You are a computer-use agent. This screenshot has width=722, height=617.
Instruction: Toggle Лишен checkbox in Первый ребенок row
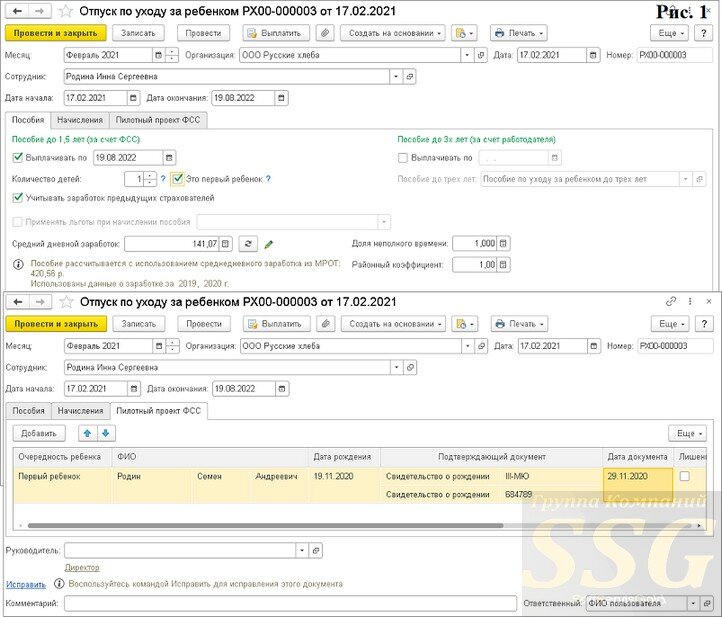(684, 476)
